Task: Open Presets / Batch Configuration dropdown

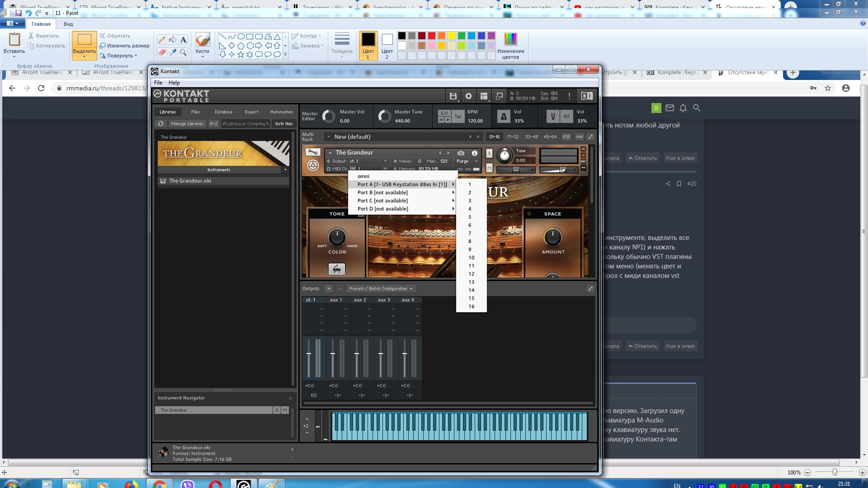Action: tap(381, 289)
